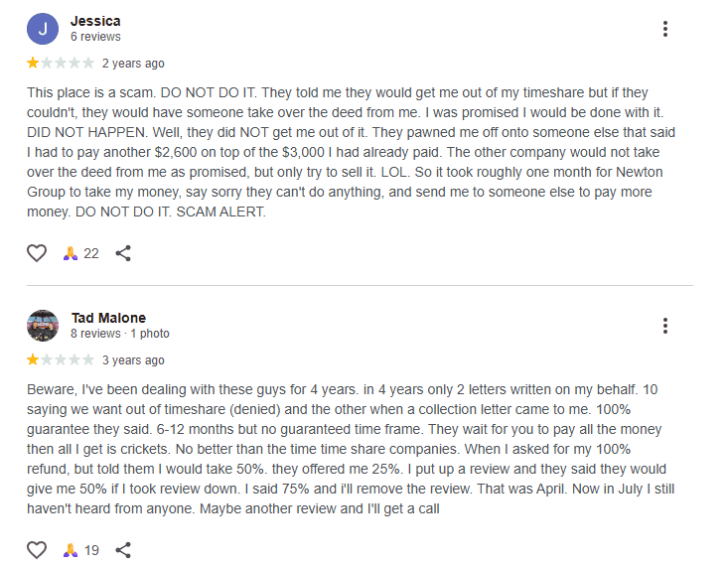Image resolution: width=728 pixels, height=566 pixels.
Task: Click Tad Malone's star rating
Action: click(60, 360)
